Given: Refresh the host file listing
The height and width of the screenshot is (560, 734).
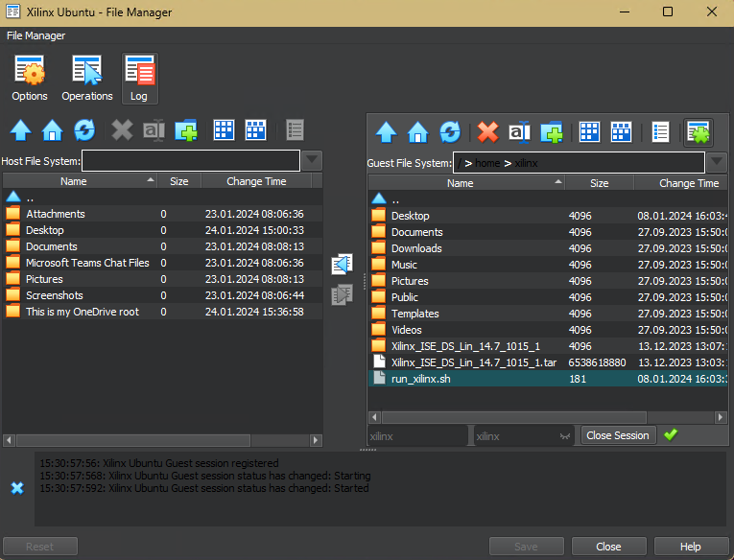Looking at the screenshot, I should [84, 130].
